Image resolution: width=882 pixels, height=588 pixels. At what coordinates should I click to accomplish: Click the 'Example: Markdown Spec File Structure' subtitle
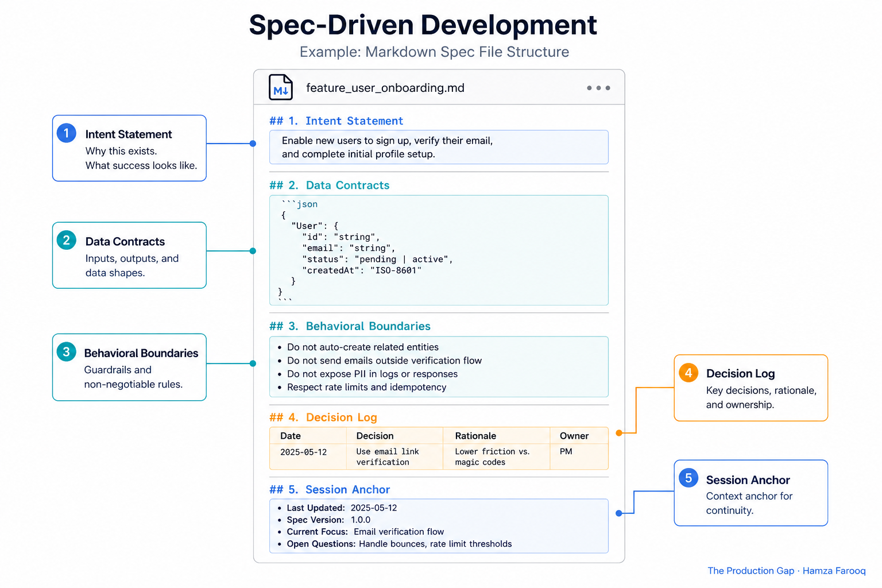(434, 52)
